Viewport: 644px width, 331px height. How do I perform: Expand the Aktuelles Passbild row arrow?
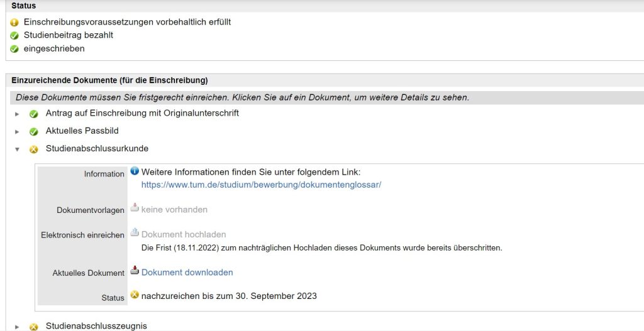[18, 132]
